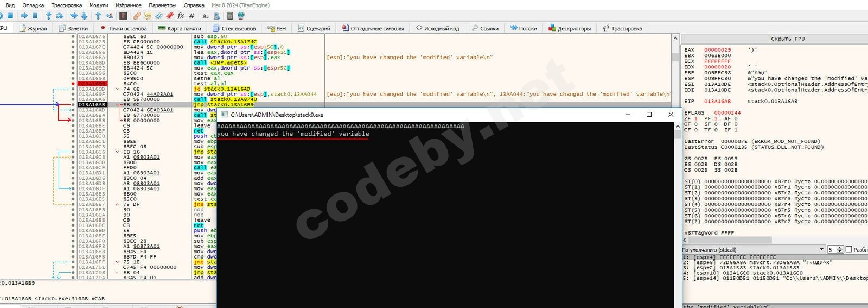Open the Comments toolbar icon

(148, 16)
